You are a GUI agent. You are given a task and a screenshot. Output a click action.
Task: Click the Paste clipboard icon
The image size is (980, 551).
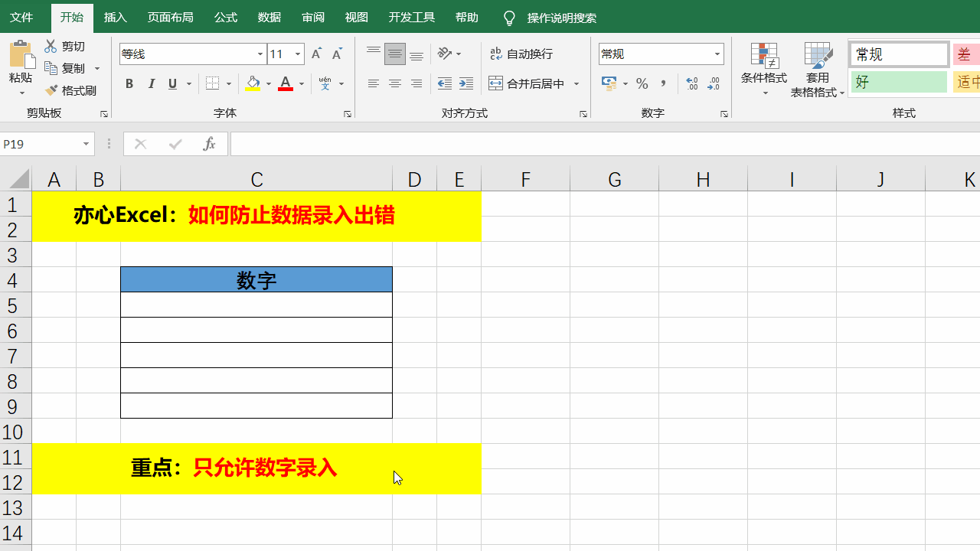pos(21,54)
